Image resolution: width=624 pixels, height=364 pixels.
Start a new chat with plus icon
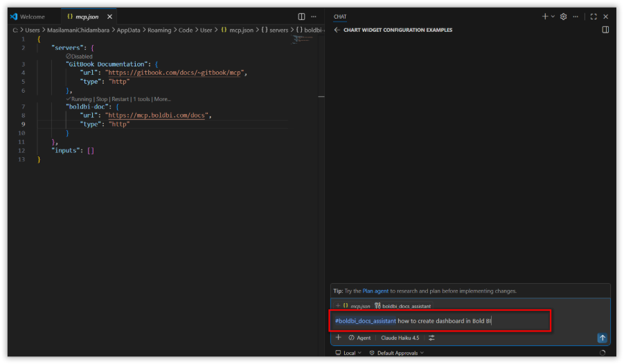[545, 17]
